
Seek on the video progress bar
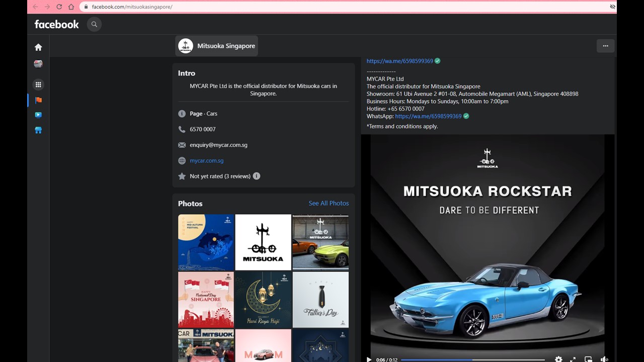click(473, 359)
